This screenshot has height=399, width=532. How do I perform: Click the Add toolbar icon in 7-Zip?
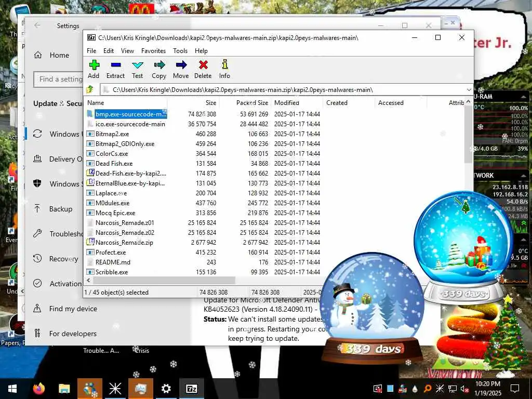click(x=94, y=69)
